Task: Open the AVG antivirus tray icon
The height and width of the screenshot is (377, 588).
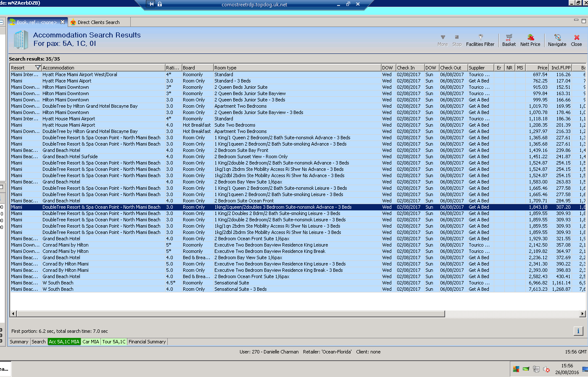Action: tap(516, 369)
